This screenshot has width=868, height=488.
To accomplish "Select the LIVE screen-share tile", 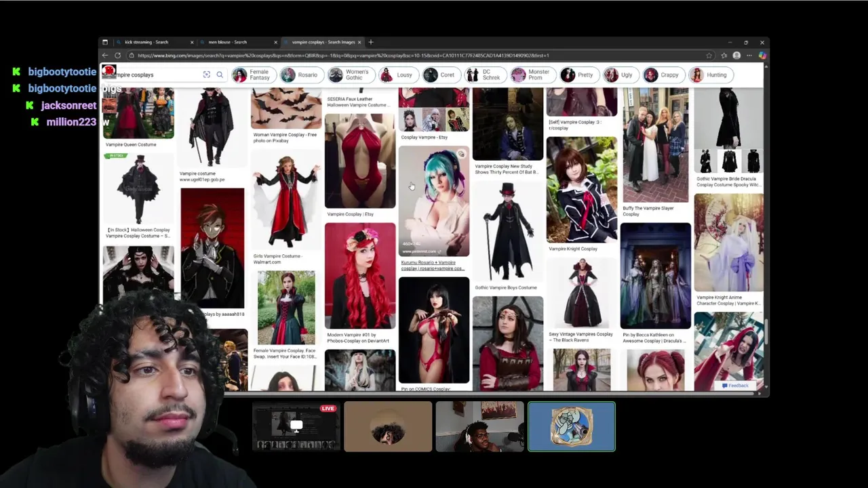I will pyautogui.click(x=296, y=426).
